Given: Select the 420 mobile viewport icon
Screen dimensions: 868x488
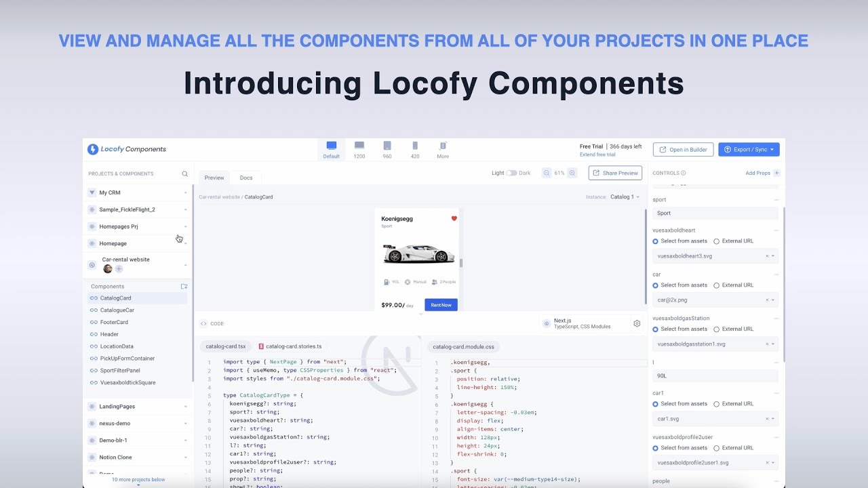Looking at the screenshot, I should (415, 146).
